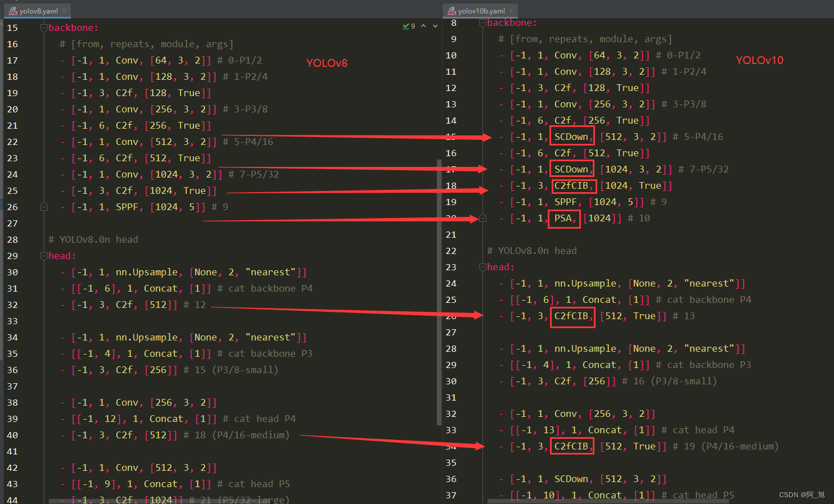The image size is (834, 504).
Task: Click gutter line number 35 in yolov10b.yaml
Action: tap(451, 462)
